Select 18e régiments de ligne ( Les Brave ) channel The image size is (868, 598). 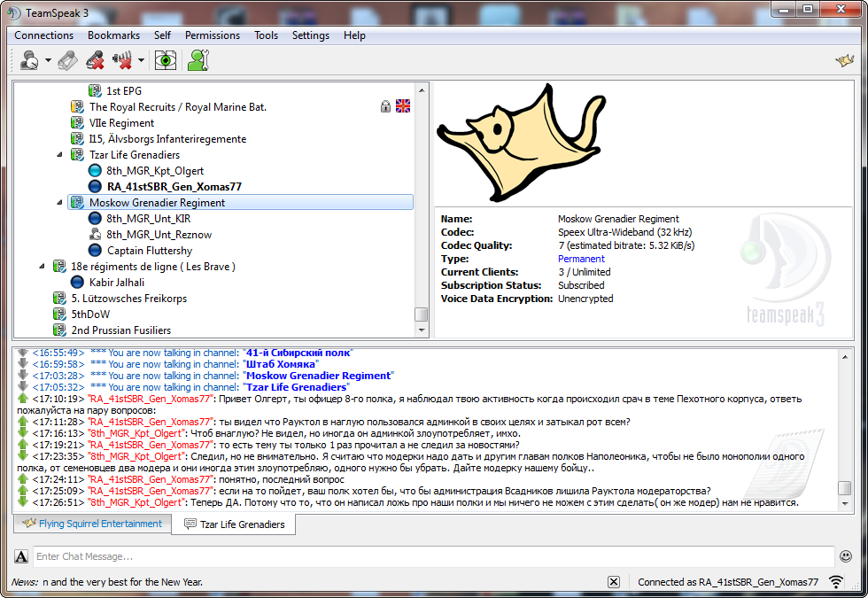tap(153, 267)
